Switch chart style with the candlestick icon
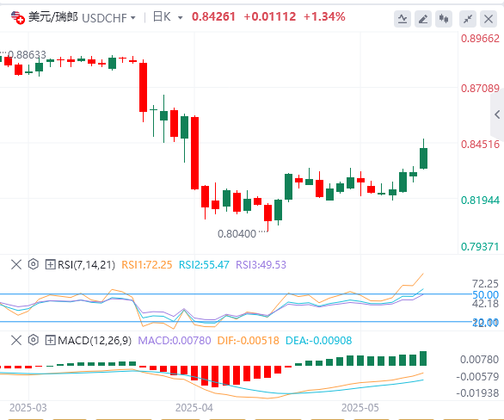Viewport: 504px width, 420px height. tap(444, 19)
